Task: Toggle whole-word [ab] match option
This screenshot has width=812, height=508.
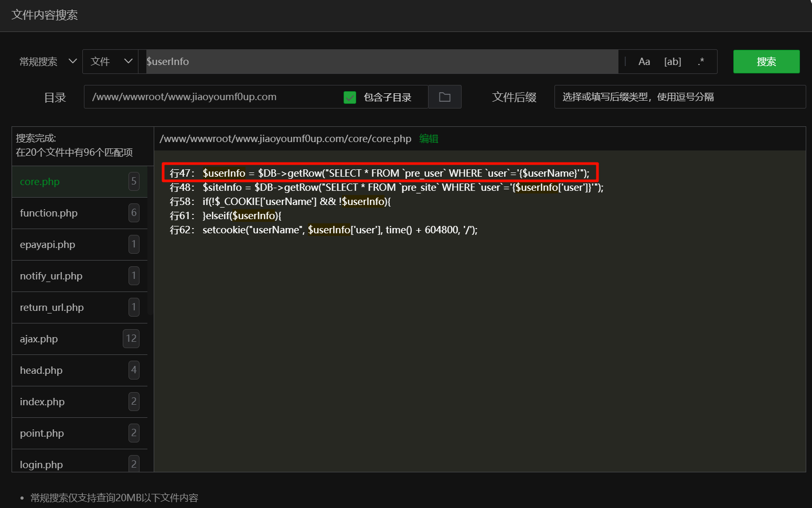Action: [x=672, y=62]
